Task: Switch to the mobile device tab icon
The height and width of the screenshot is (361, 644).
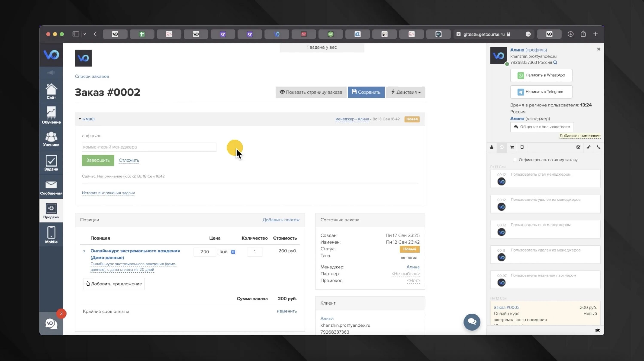Action: [522, 147]
